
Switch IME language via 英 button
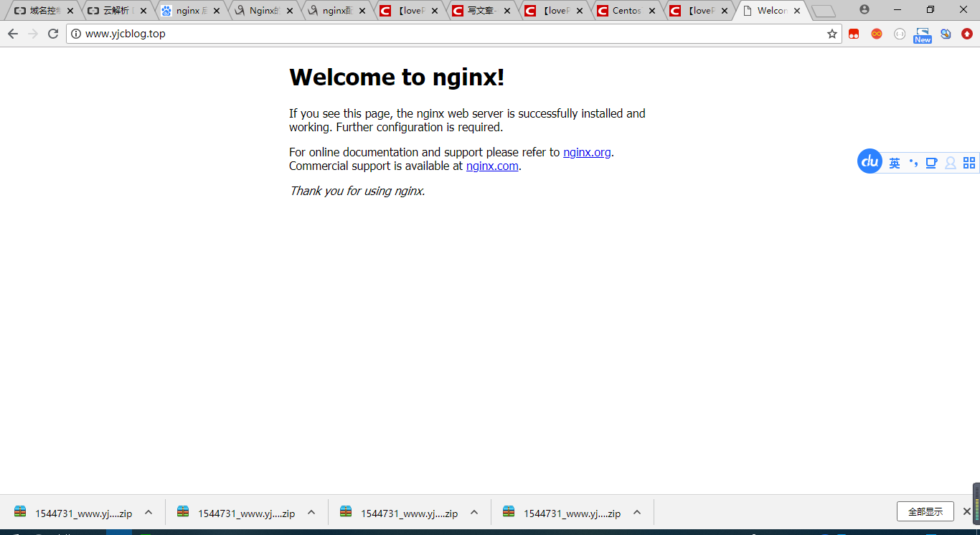coord(895,163)
